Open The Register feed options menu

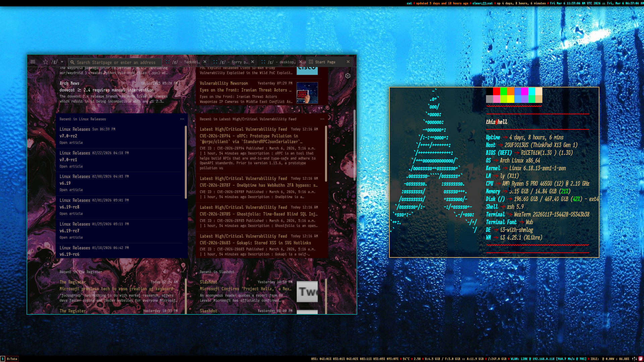[x=182, y=272]
